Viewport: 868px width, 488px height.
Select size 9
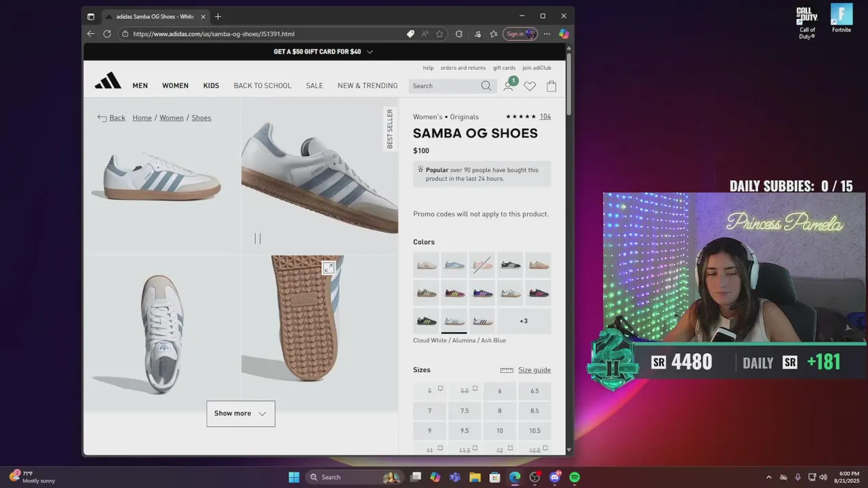pos(429,431)
